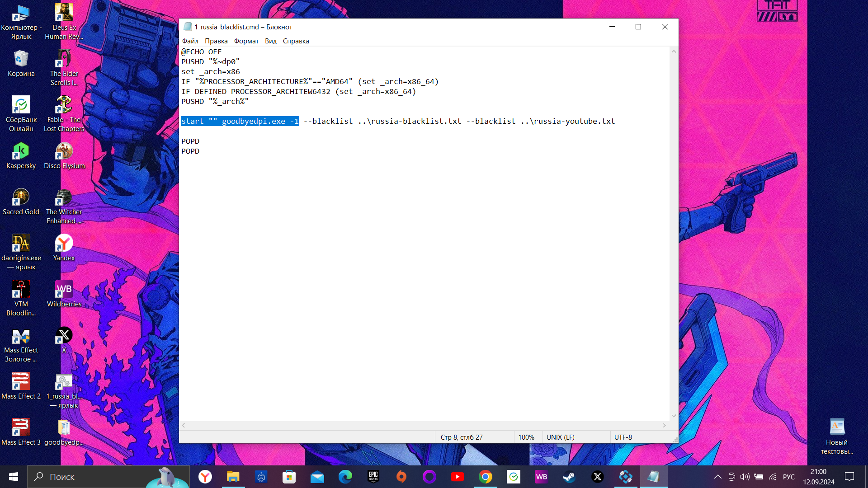Select the Wildberries desktop icon
Image resolution: width=868 pixels, height=488 pixels.
(64, 295)
